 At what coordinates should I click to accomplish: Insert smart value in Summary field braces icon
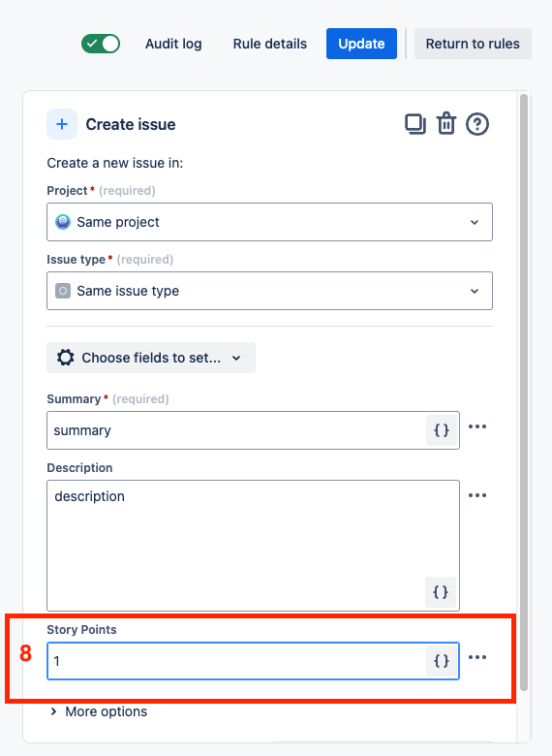[x=442, y=430]
